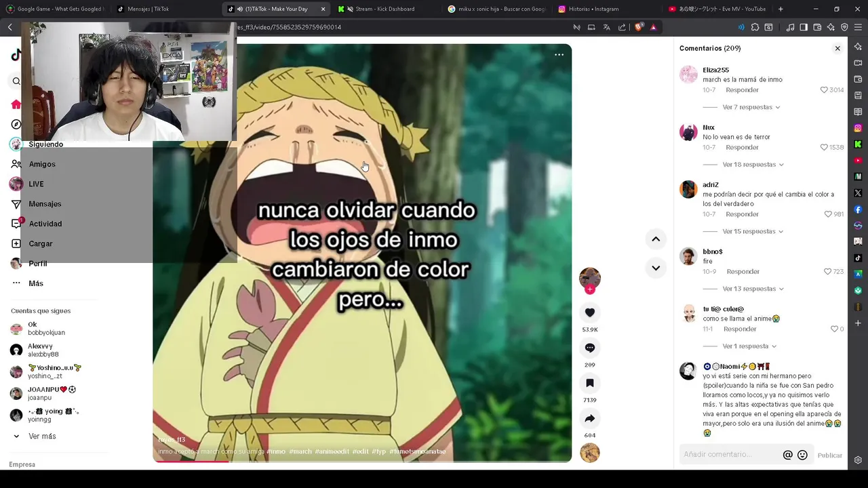Image resolution: width=868 pixels, height=488 pixels.
Task: Like Nux's comment
Action: point(824,147)
